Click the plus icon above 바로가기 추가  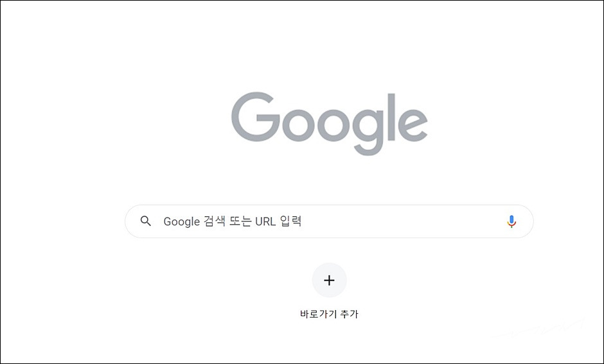point(329,280)
